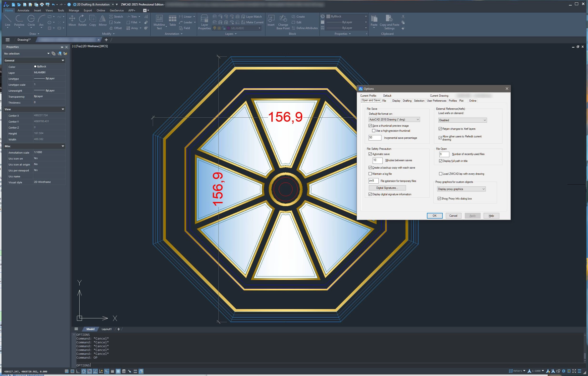The height and width of the screenshot is (376, 588).
Task: Click Make Current layer button
Action: click(x=252, y=22)
